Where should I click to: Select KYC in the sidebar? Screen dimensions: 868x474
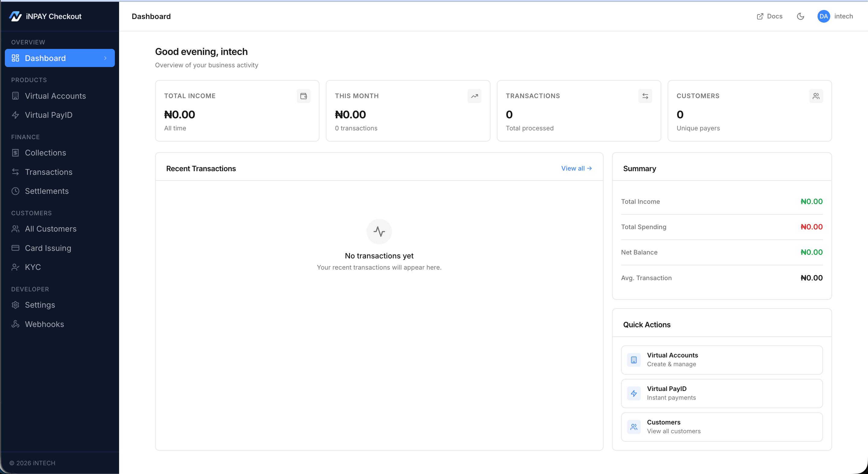33,267
